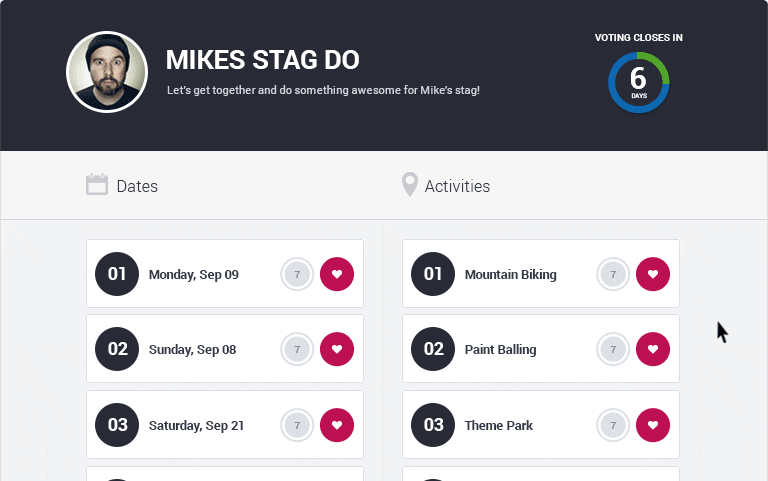Select the Paint Balling option text
768x481 pixels.
pyautogui.click(x=500, y=349)
